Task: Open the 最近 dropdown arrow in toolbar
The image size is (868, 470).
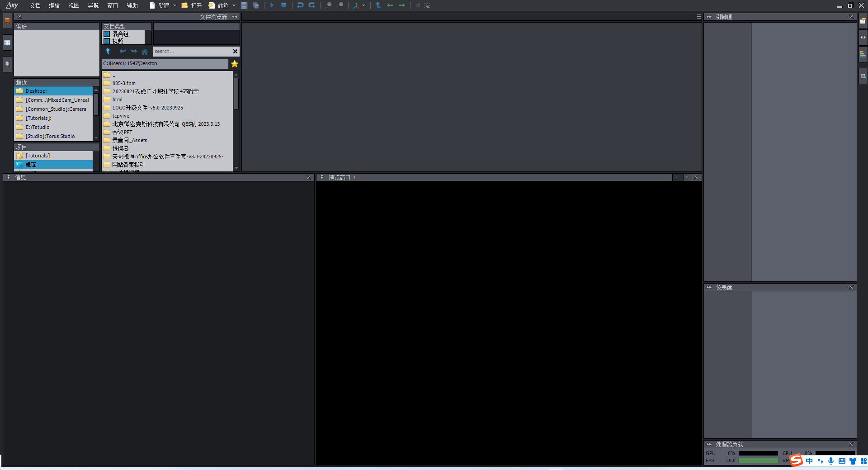Action: [234, 5]
